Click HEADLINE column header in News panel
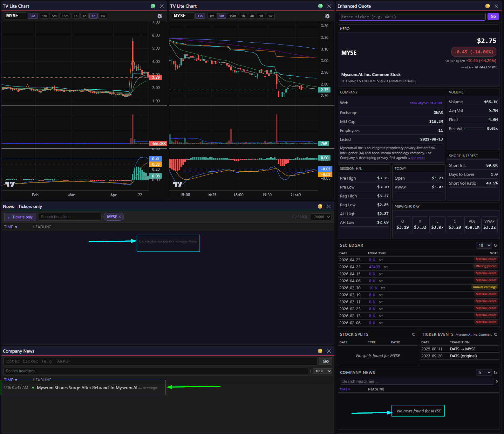504x434 pixels. 42,227
